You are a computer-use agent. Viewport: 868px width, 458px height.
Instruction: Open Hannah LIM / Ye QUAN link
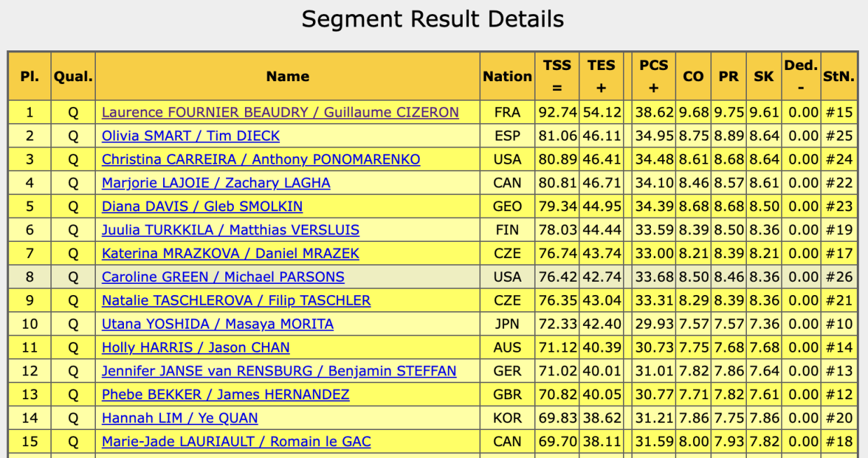click(x=180, y=418)
